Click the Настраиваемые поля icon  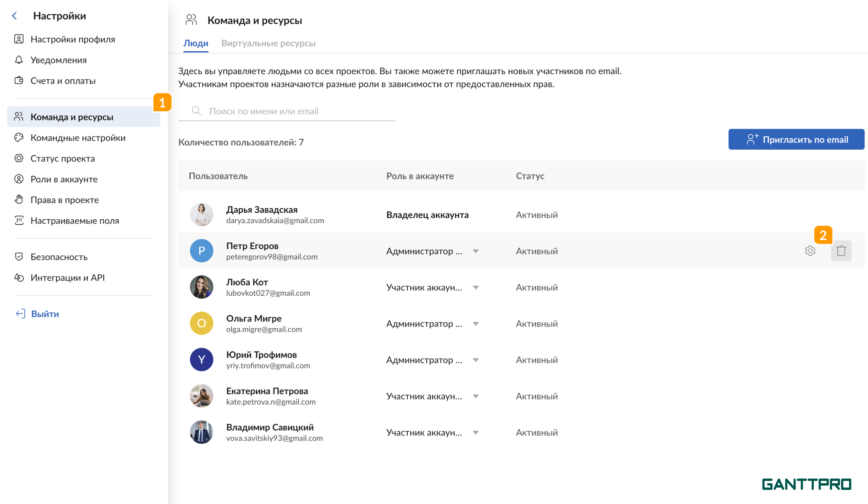pyautogui.click(x=19, y=221)
